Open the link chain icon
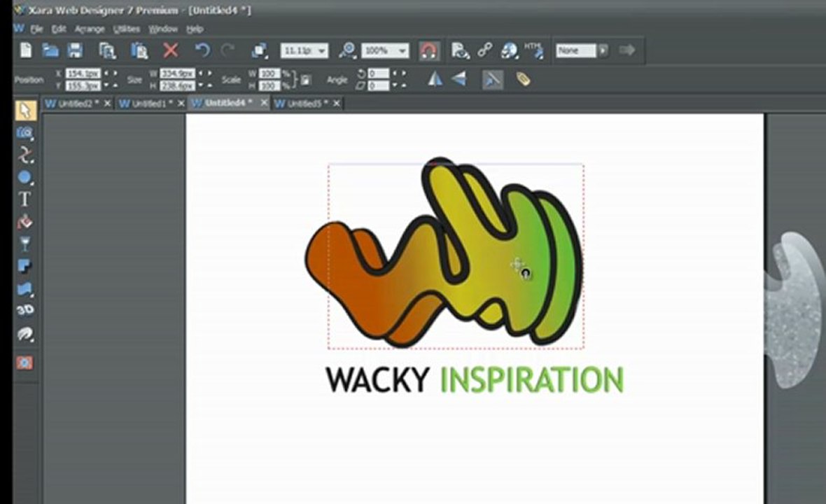826x504 pixels. pyautogui.click(x=484, y=50)
